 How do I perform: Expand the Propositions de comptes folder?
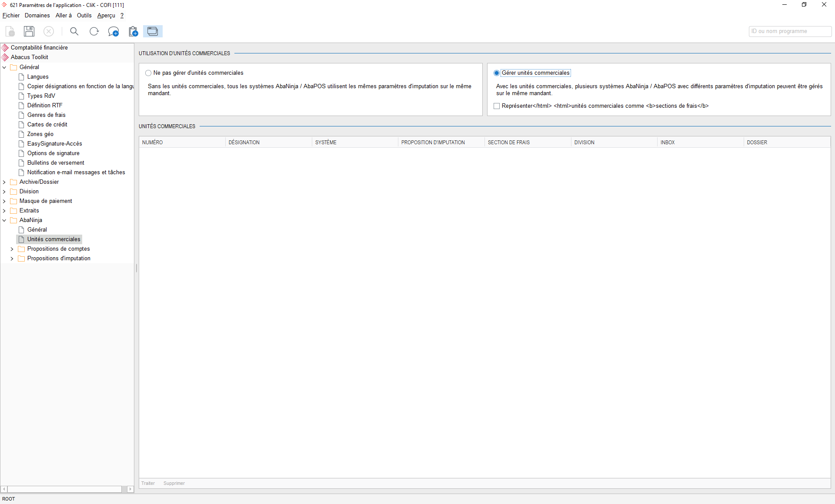(x=12, y=249)
